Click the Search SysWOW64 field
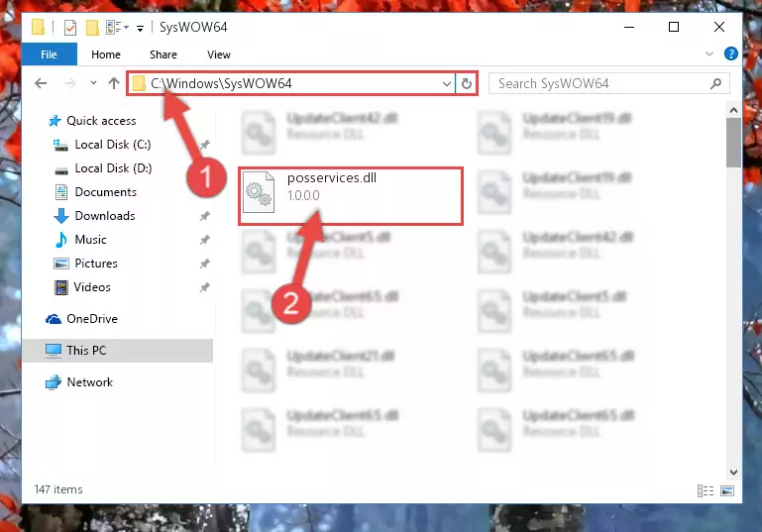 click(608, 83)
